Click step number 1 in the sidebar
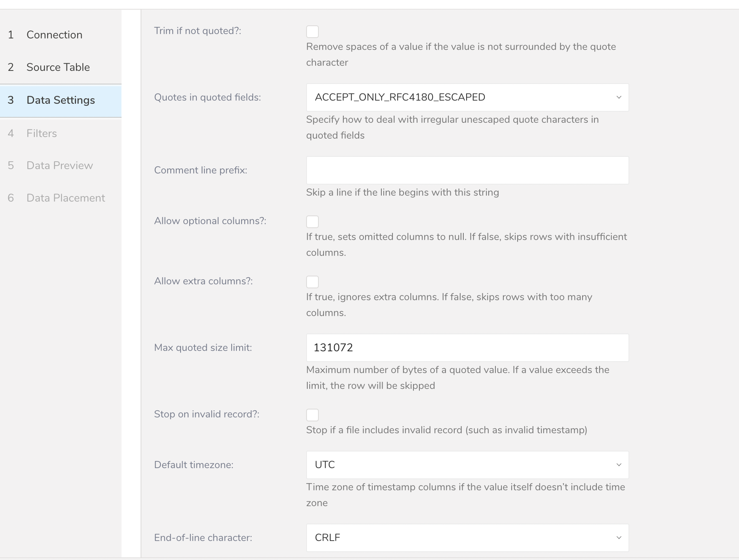 tap(11, 35)
